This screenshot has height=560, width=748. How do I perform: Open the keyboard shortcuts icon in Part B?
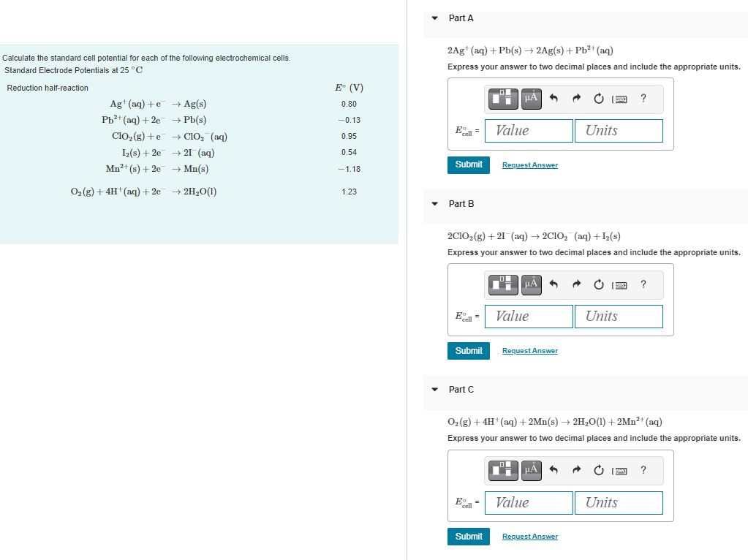point(619,285)
